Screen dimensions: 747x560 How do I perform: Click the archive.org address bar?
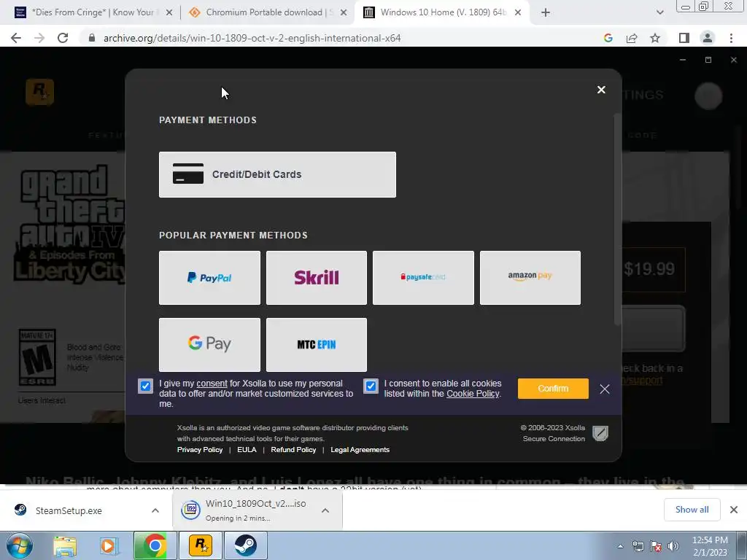[x=252, y=38]
